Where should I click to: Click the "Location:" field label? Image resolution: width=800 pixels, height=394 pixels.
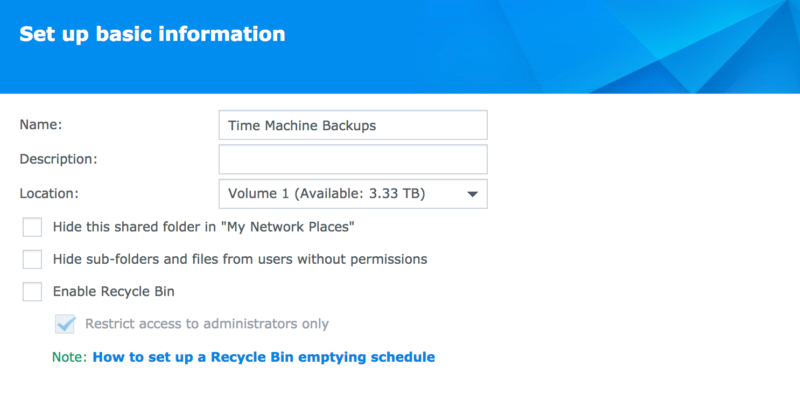pyautogui.click(x=49, y=194)
